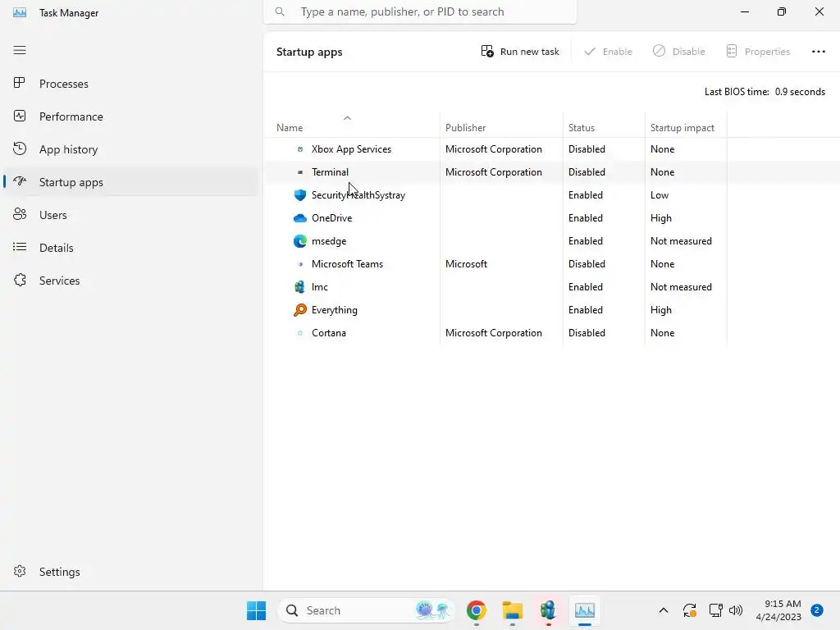The height and width of the screenshot is (630, 840).
Task: Select the Startup apps page
Action: pos(130,181)
